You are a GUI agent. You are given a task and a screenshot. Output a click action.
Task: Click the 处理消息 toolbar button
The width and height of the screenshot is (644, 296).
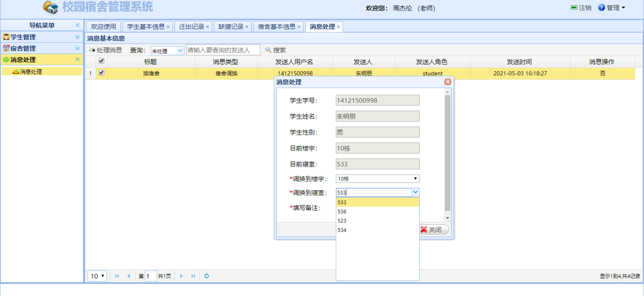[105, 50]
